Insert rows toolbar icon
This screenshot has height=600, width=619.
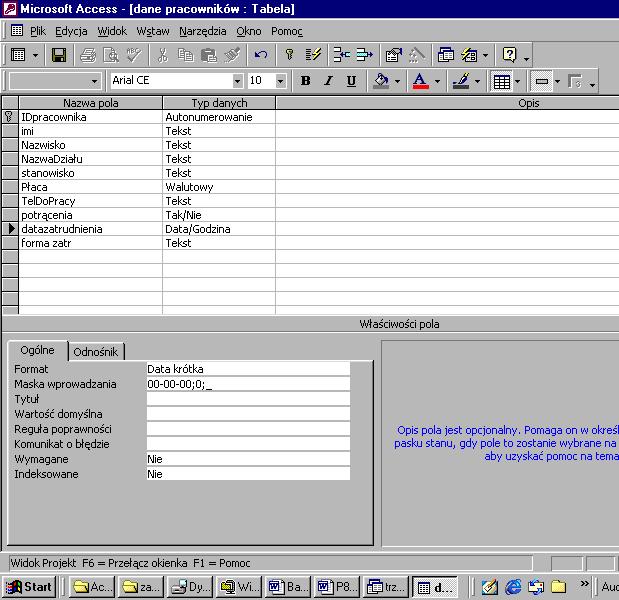point(341,55)
